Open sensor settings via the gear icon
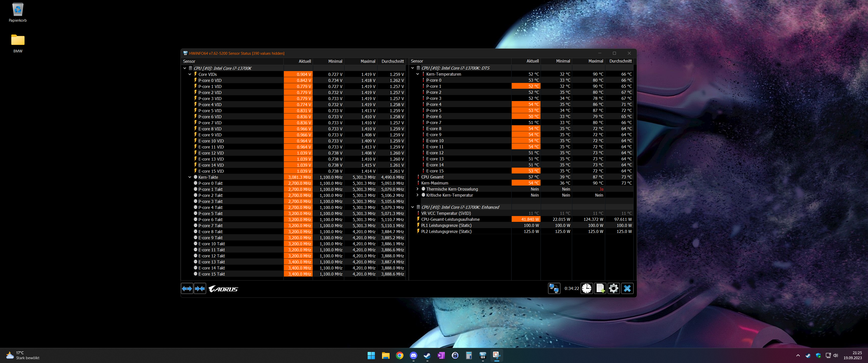 point(614,289)
